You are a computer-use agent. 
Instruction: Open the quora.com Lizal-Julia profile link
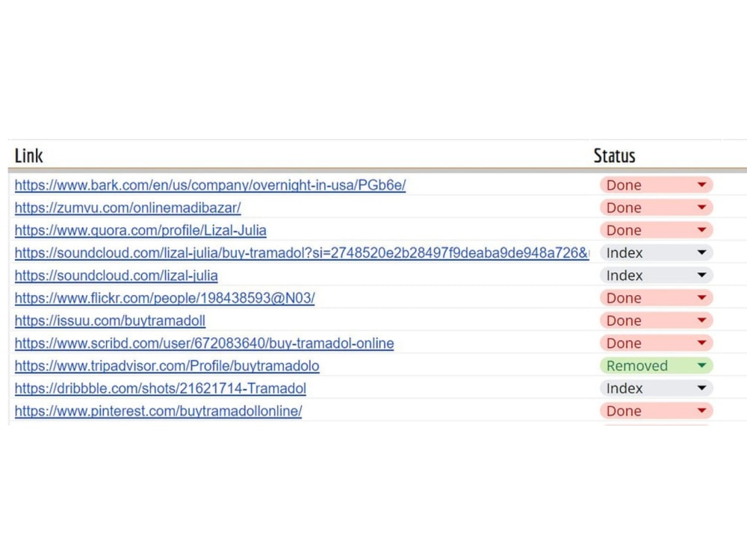(x=140, y=230)
